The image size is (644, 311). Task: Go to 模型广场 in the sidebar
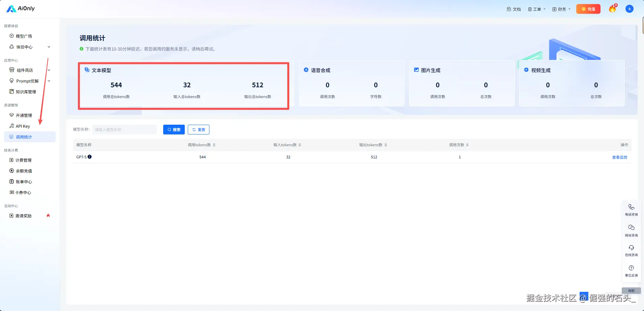tap(24, 36)
